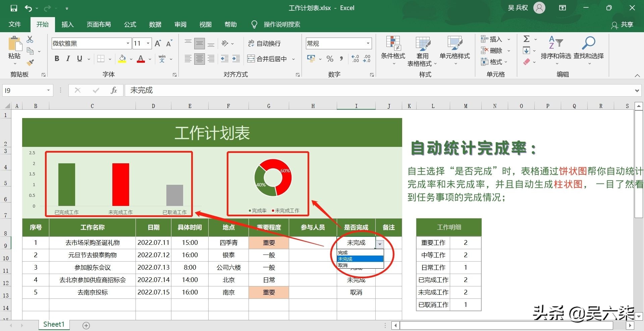Switch to the 数据 tab

(x=155, y=24)
